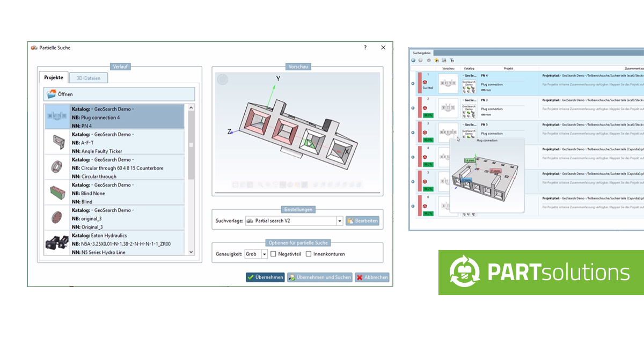This screenshot has height=338, width=644.
Task: Open the Suchvorlage dropdown
Action: 340,221
